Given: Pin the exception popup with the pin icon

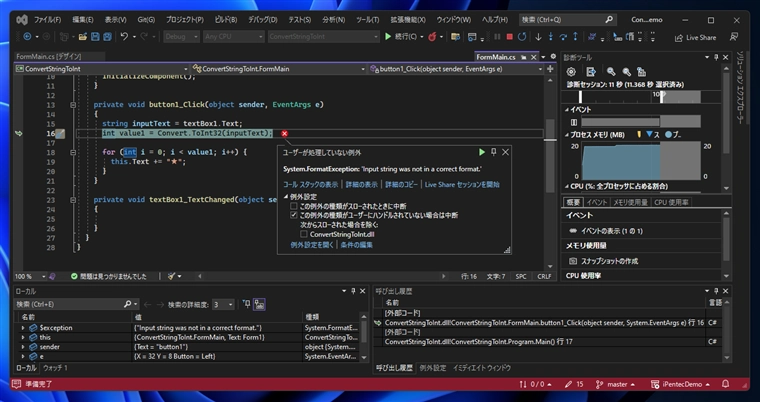Looking at the screenshot, I should [x=493, y=152].
